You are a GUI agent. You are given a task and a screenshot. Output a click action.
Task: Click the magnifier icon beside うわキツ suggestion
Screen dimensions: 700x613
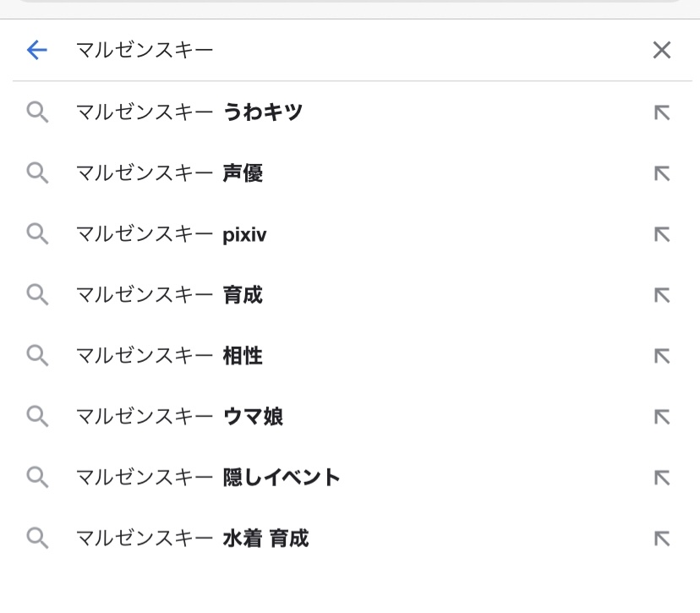click(37, 112)
